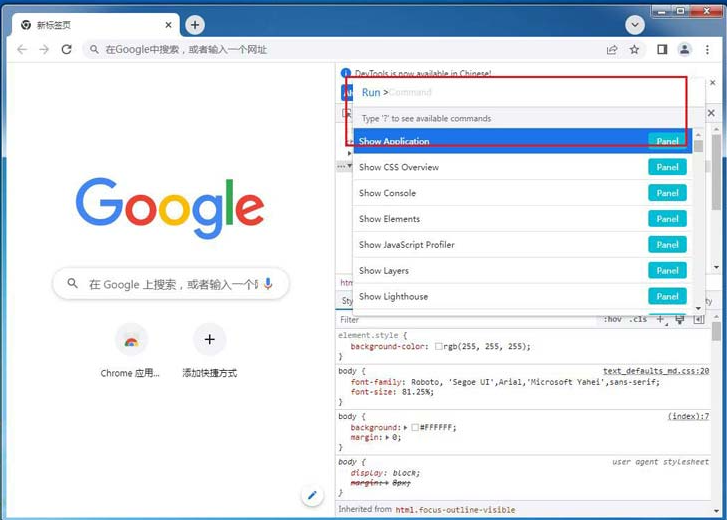
Task: Select Show Console command
Action: tap(523, 193)
